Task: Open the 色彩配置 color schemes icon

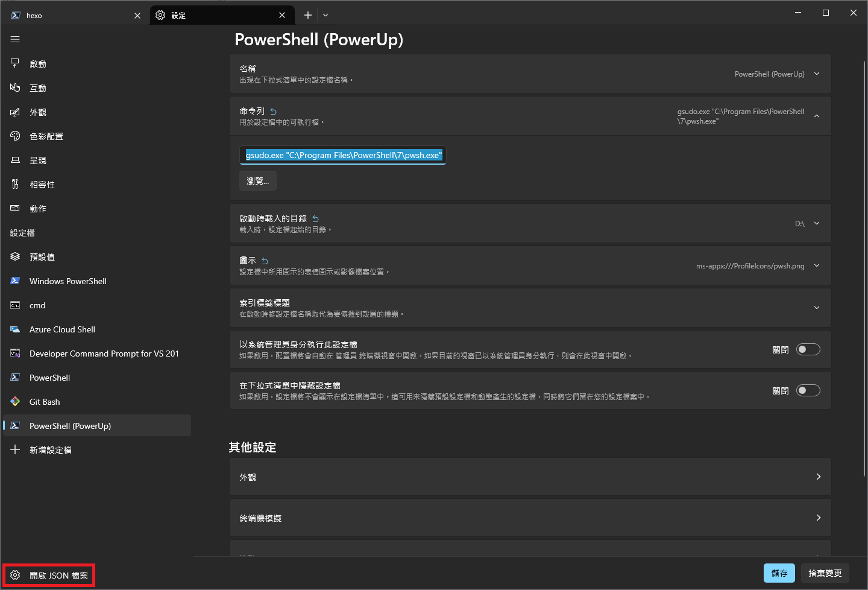Action: pos(15,136)
